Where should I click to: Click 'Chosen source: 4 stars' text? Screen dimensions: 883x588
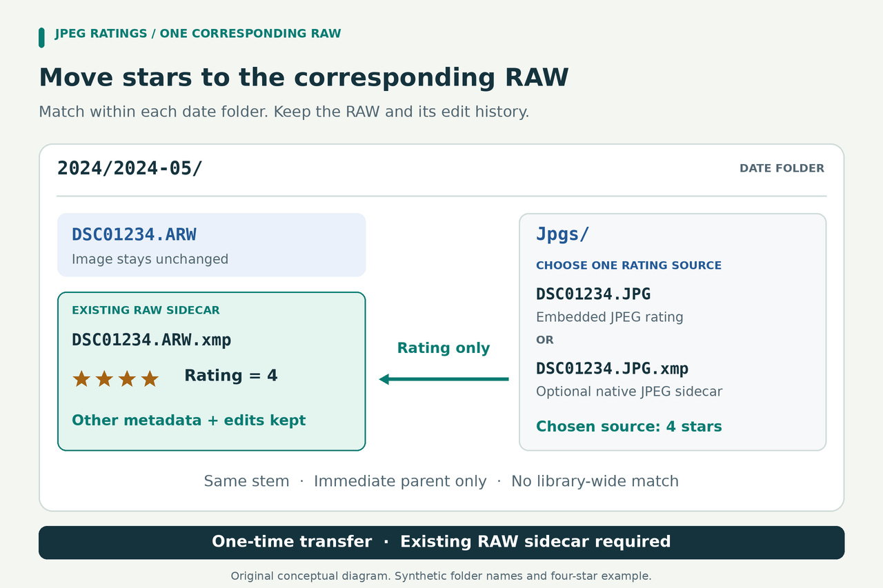pos(628,427)
